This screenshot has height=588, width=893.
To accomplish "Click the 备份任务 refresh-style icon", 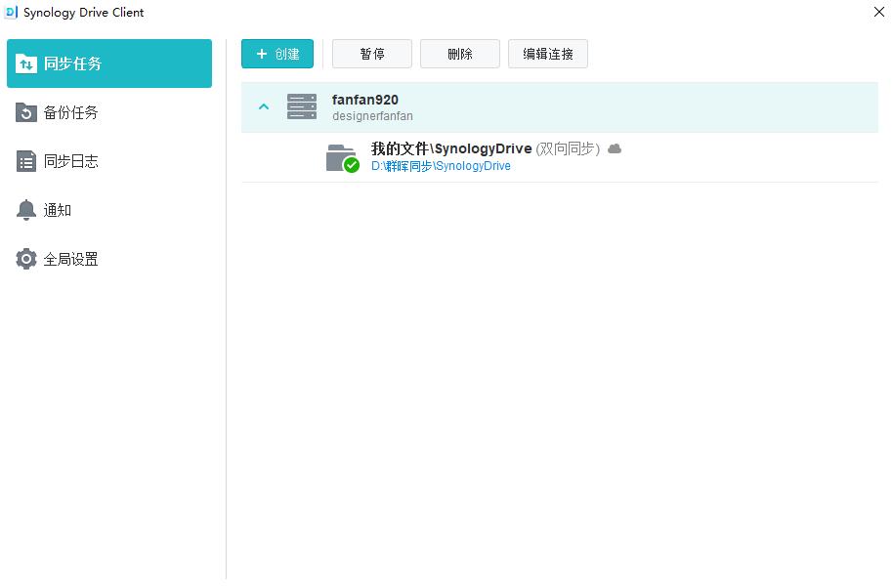I will pyautogui.click(x=26, y=112).
